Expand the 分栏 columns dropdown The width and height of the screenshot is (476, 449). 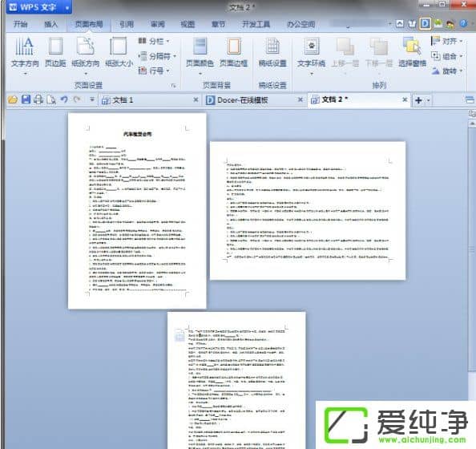154,41
